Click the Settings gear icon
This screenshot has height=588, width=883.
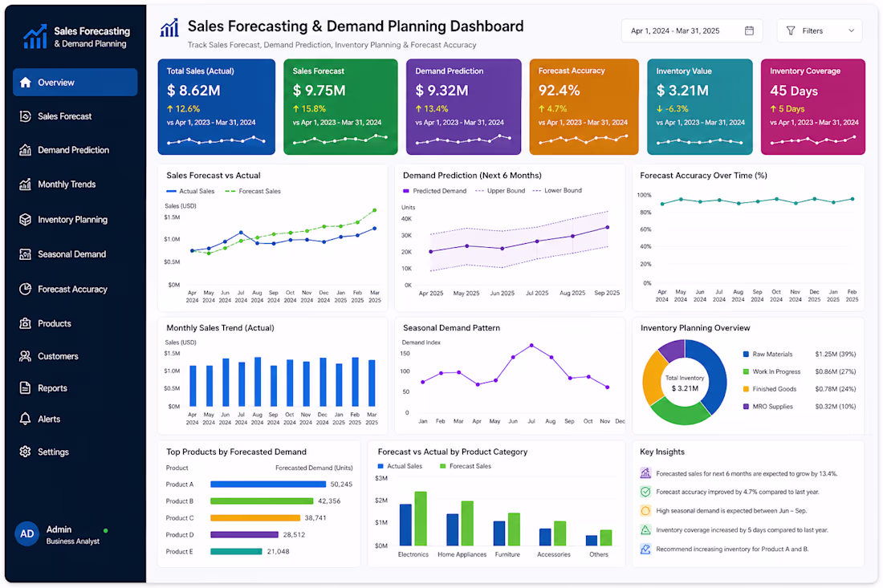point(25,452)
